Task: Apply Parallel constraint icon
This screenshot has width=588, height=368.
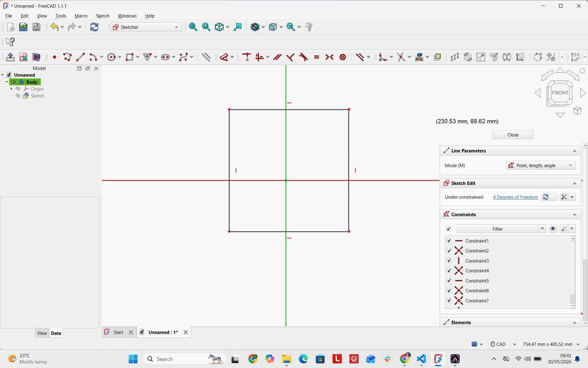Action: (277, 57)
